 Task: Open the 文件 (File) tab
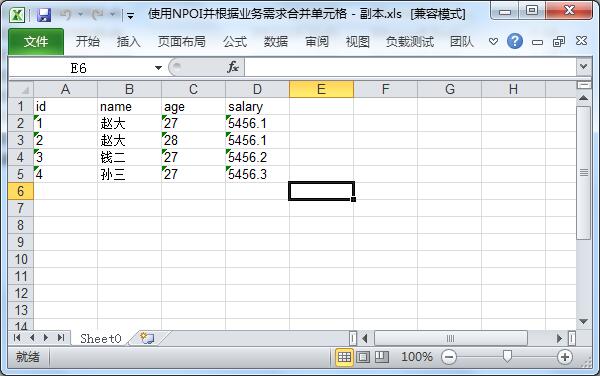[x=36, y=41]
